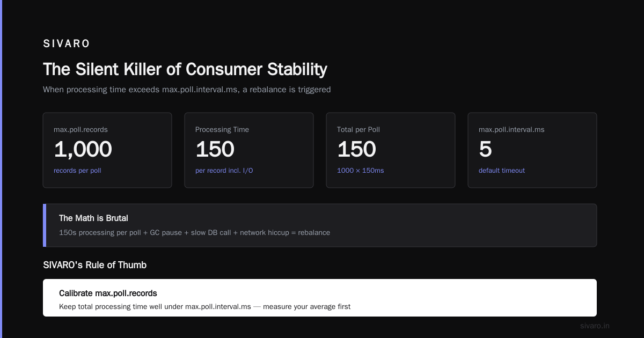Click the 'records per poll' blue caption
This screenshot has width=644, height=338.
77,171
